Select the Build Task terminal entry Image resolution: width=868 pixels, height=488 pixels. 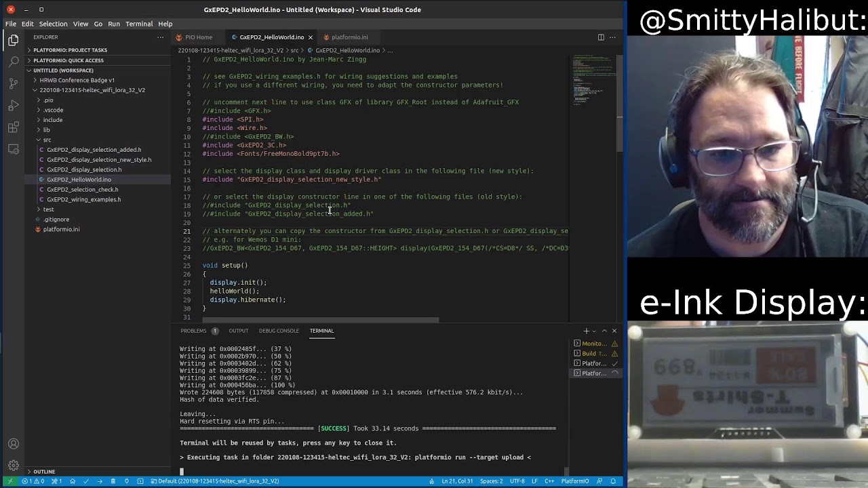coord(595,353)
